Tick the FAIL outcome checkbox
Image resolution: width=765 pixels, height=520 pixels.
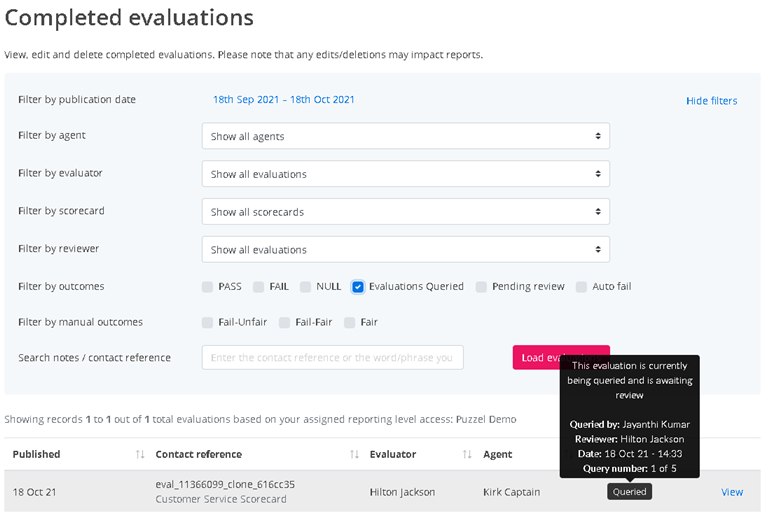click(259, 287)
